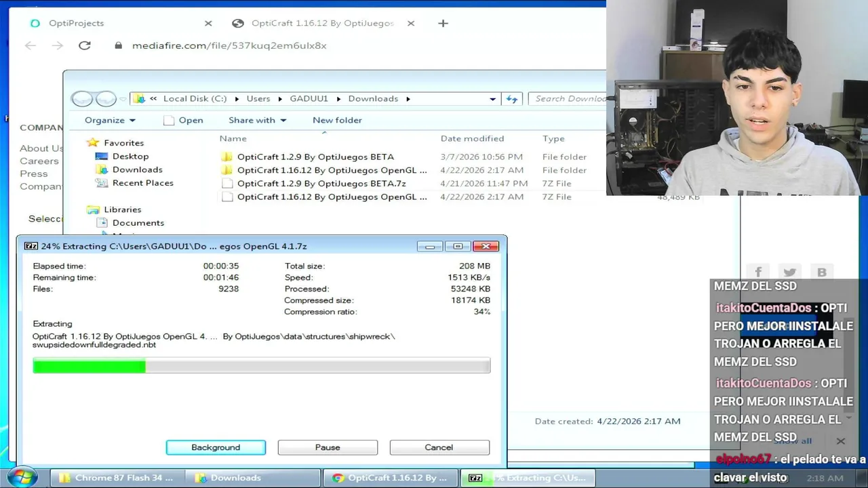Open Explorer address bar history dropdown
868x488 pixels.
coord(492,99)
